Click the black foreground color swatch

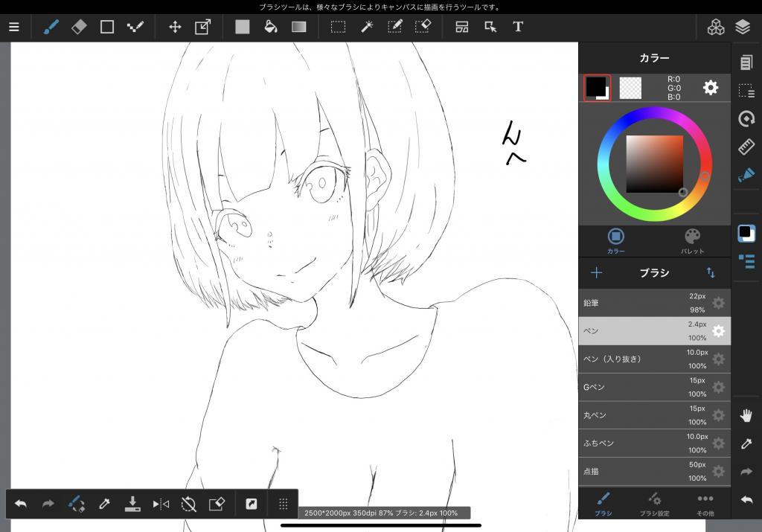[x=596, y=87]
